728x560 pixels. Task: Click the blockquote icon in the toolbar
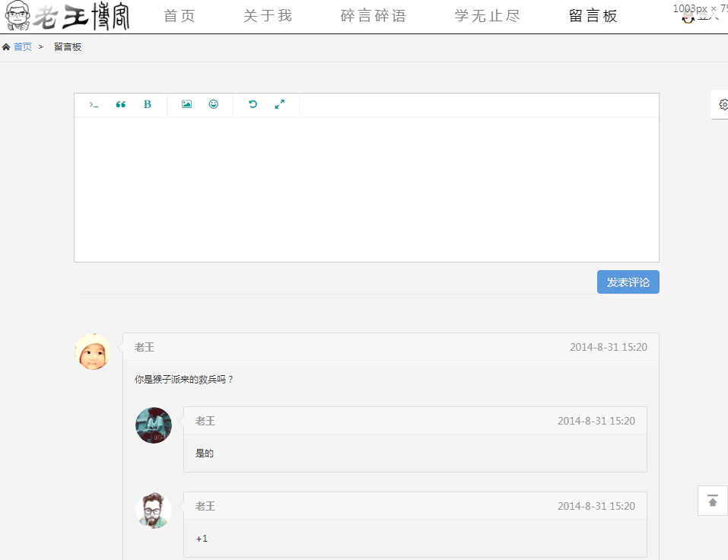tap(120, 105)
